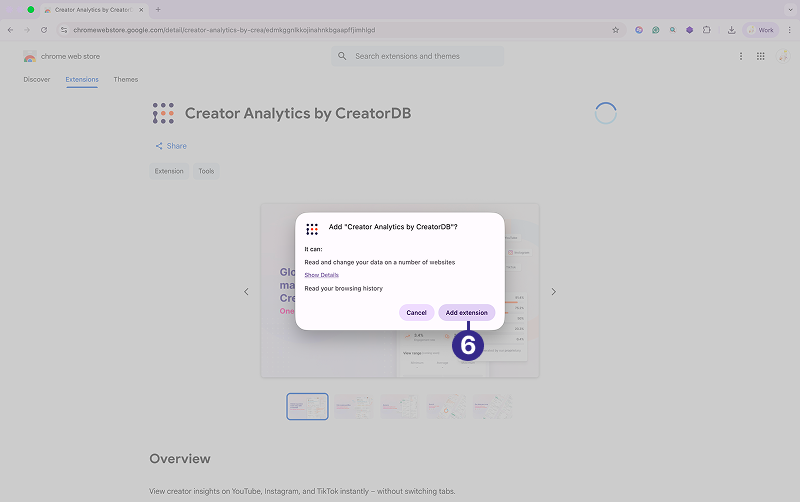The height and width of the screenshot is (502, 800).
Task: Open the Work profile chip
Action: point(760,30)
